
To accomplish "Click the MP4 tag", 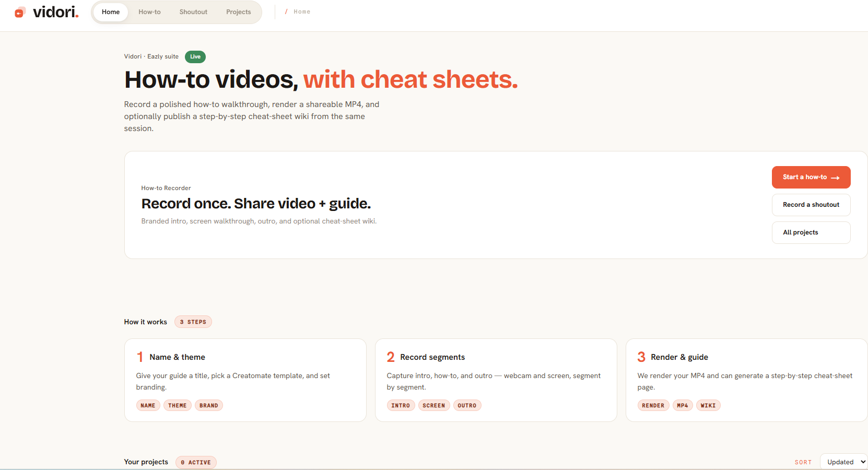I will pos(683,405).
